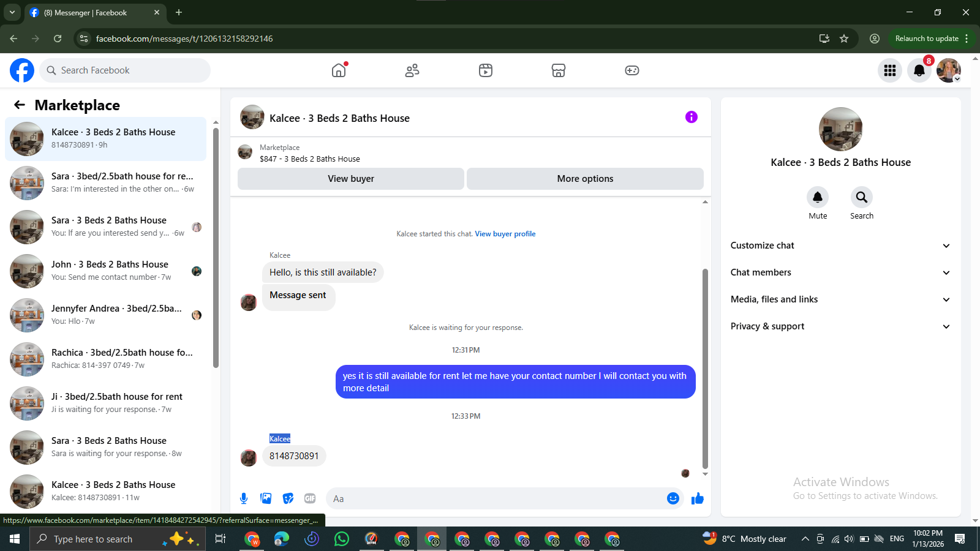Open chat Rachica · 3bed/2.5bath house
Viewport: 980px width, 551px height.
105,359
